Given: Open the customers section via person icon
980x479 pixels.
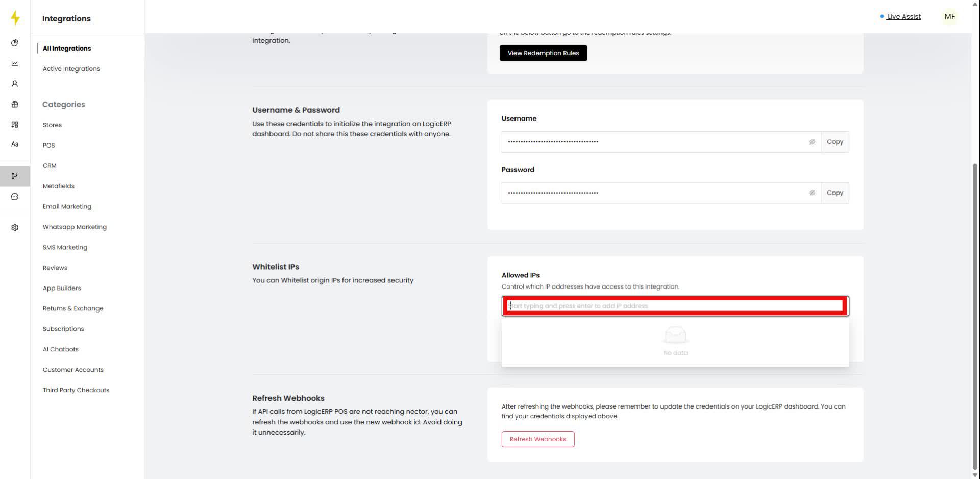Looking at the screenshot, I should 15,83.
